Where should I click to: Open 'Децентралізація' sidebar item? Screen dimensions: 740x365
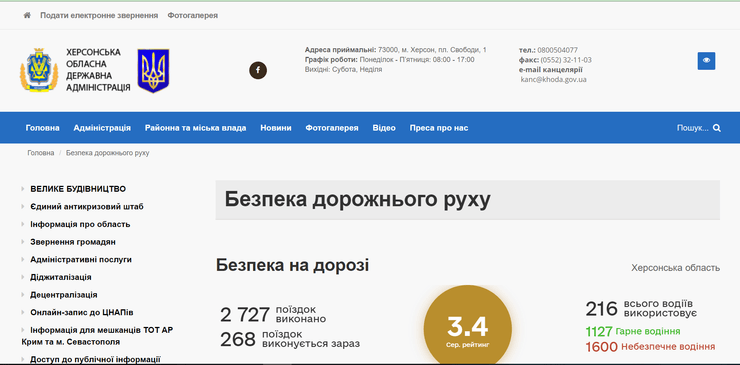64,295
